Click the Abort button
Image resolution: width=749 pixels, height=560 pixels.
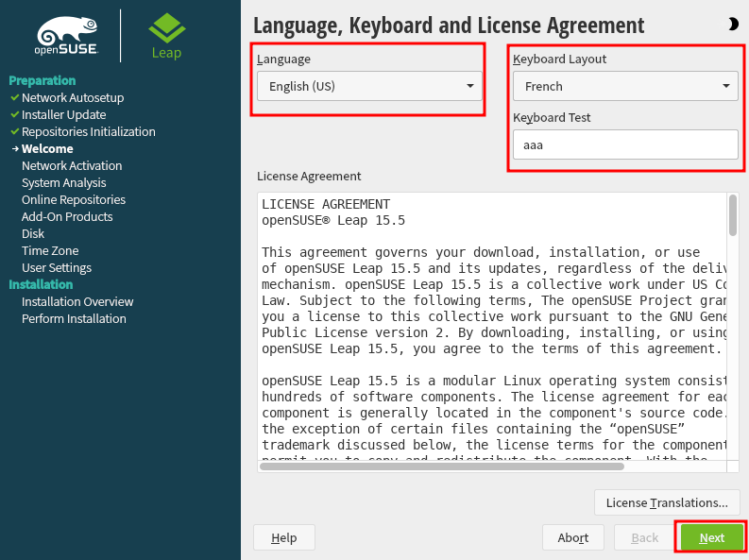(572, 537)
